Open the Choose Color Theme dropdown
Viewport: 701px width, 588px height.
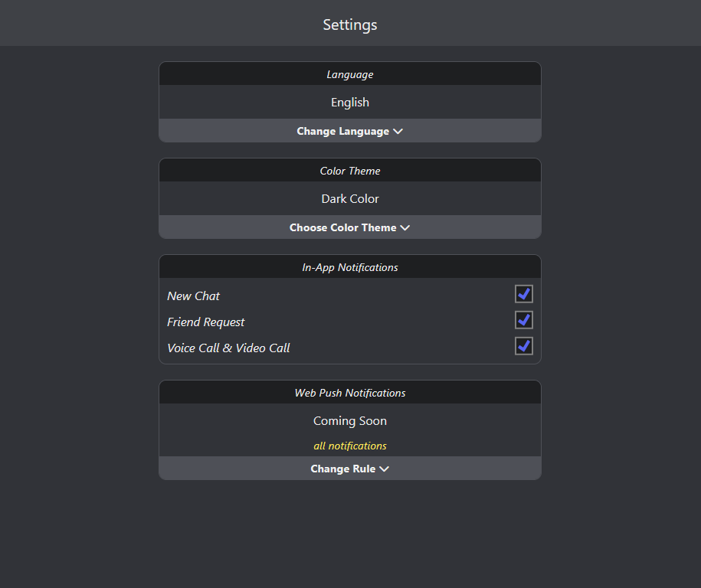[350, 227]
